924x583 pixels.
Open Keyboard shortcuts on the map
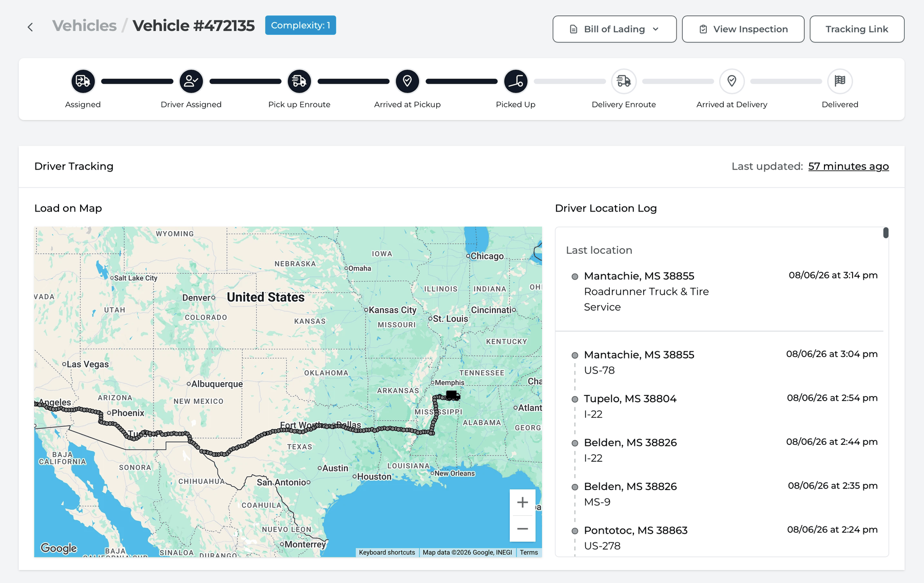(387, 553)
